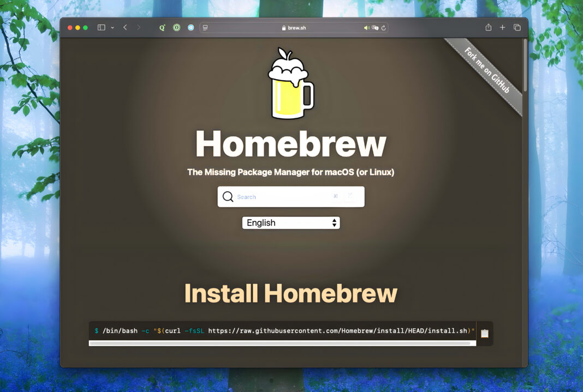Image resolution: width=583 pixels, height=392 pixels.
Task: Open the Share menu
Action: (x=489, y=27)
